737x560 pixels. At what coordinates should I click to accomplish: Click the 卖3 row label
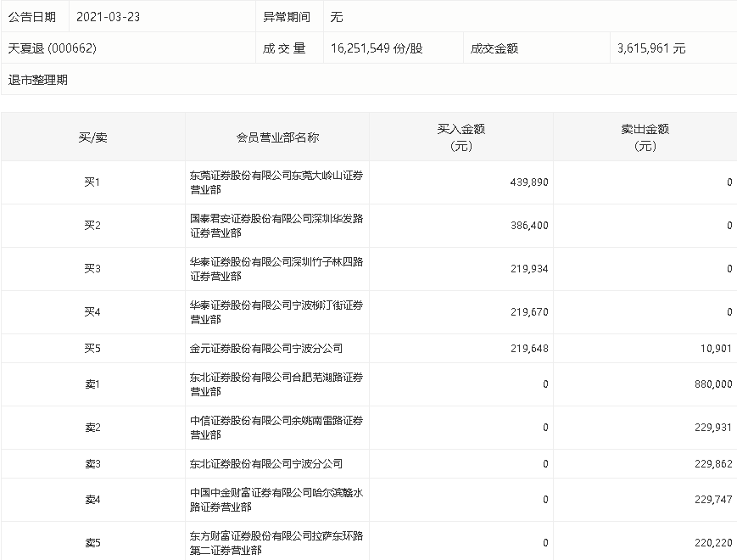(92, 464)
